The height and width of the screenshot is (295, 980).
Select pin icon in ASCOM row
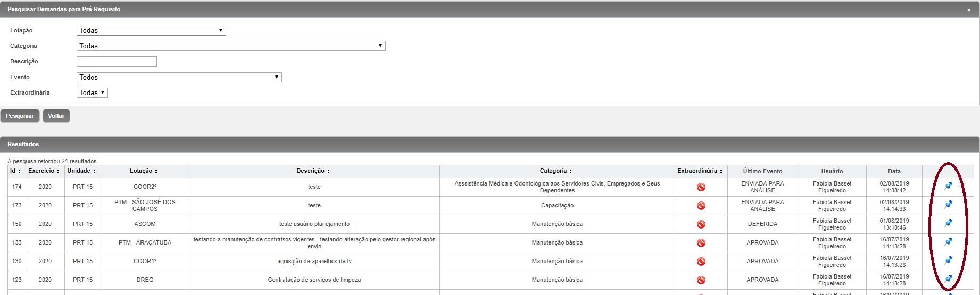pos(948,224)
